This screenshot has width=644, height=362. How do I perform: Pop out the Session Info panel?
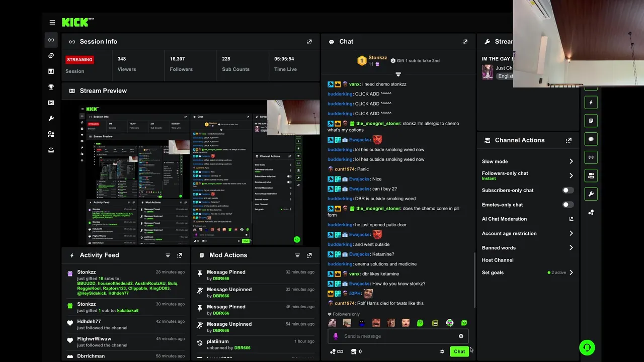309,42
